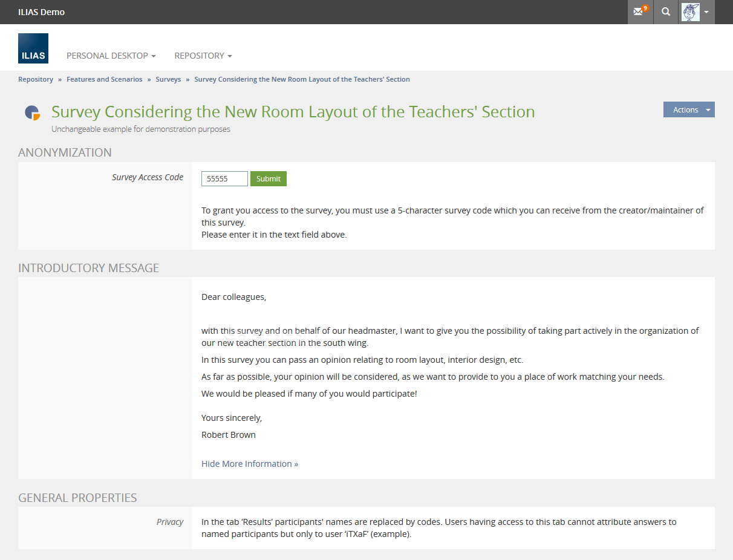Click 'We would be pleased' sentence
This screenshot has width=733, height=560.
click(309, 394)
